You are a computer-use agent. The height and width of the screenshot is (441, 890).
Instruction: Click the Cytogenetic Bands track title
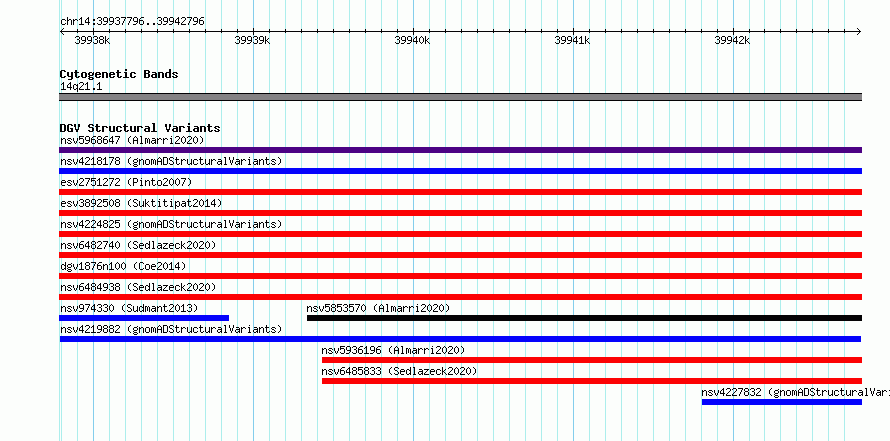[x=119, y=74]
